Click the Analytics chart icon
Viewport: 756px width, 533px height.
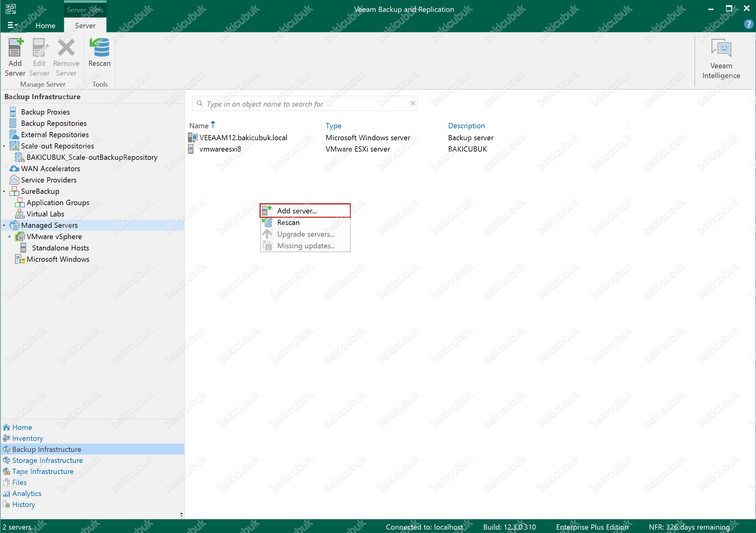tap(6, 494)
